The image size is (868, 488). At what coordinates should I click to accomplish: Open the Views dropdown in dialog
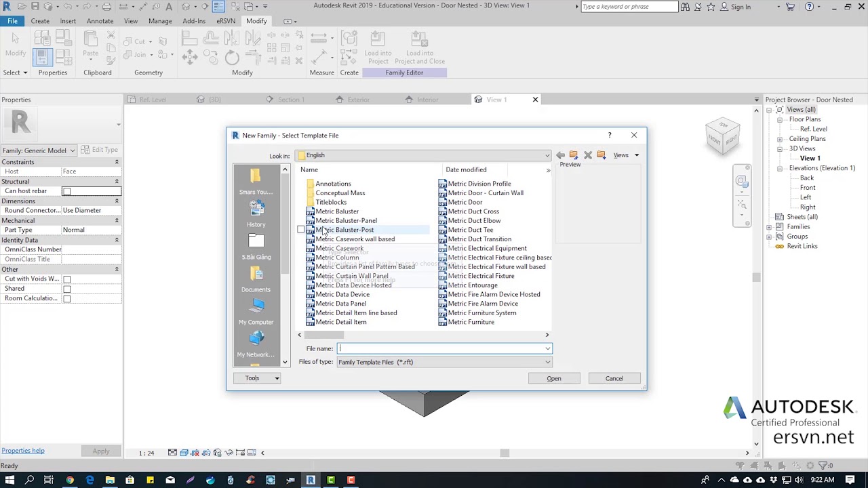626,155
